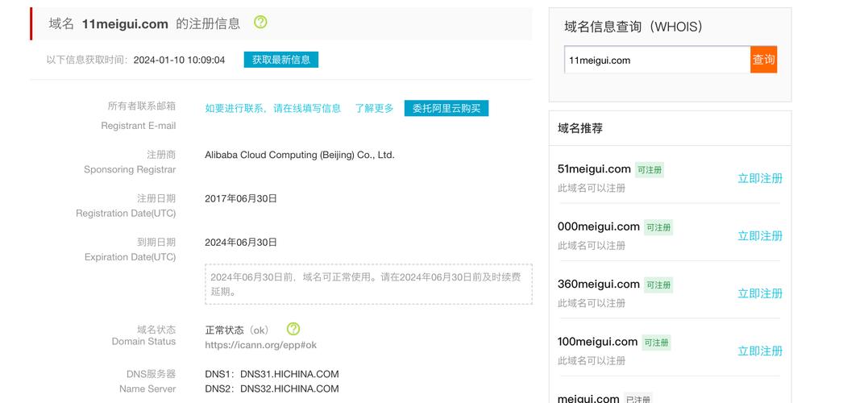Click 可注册 badge beside 51meigui.com
The width and height of the screenshot is (868, 403).
(649, 170)
